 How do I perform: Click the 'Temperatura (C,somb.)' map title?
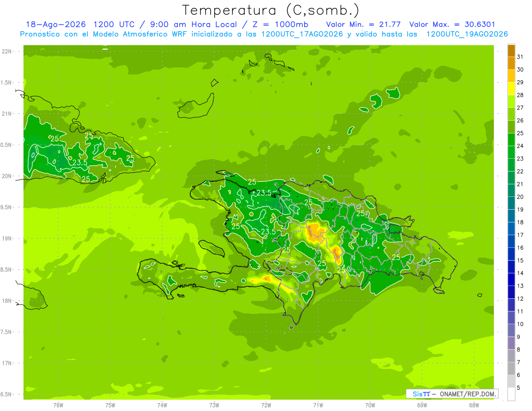[270, 10]
